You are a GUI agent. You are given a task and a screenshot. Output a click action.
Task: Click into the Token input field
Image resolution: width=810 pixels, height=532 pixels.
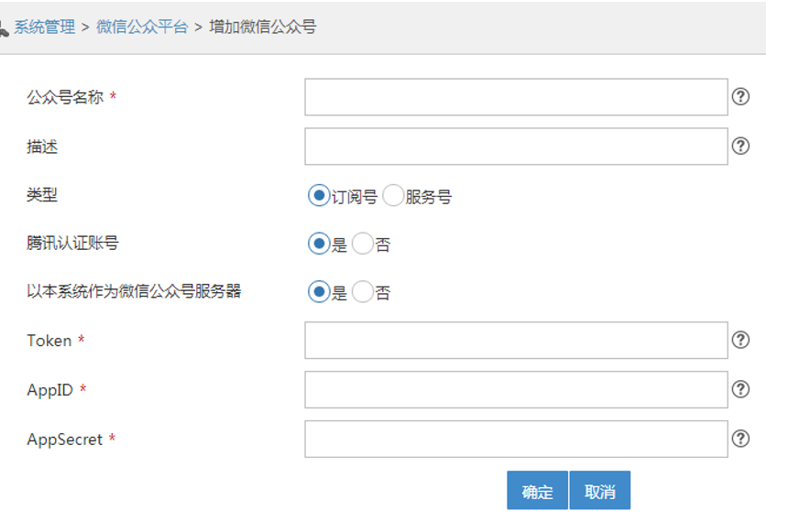point(516,341)
